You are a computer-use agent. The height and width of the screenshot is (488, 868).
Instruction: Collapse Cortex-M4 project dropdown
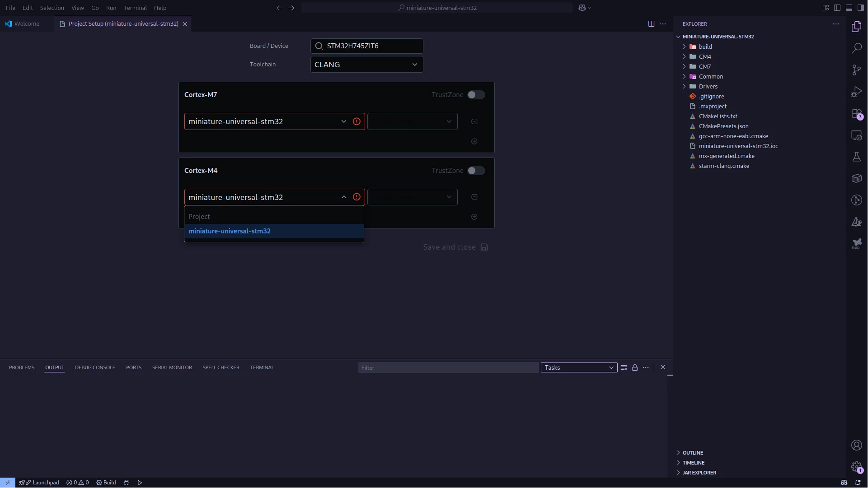[x=343, y=197]
